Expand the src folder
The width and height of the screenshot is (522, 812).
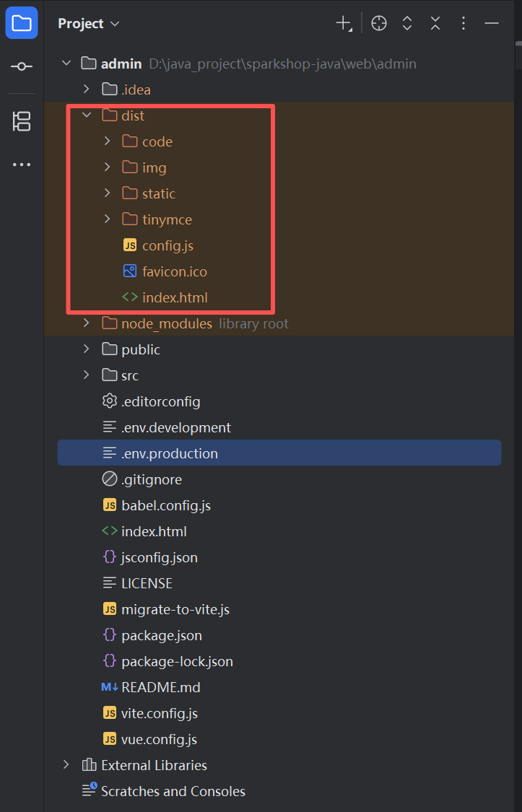point(87,375)
